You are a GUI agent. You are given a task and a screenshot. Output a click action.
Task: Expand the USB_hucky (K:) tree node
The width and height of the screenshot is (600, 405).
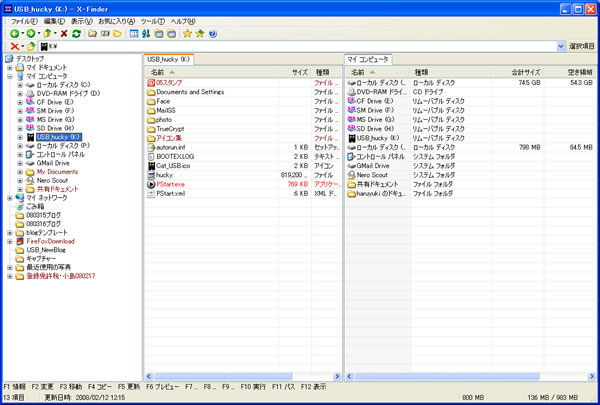20,137
